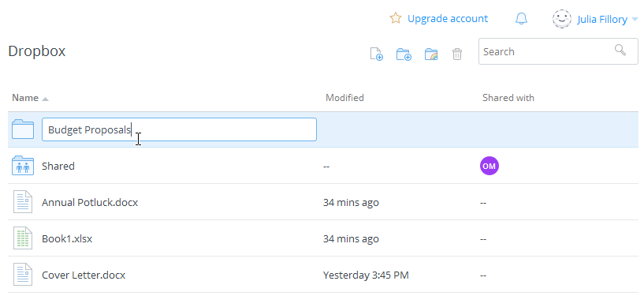Open the notifications bell
The height and width of the screenshot is (296, 644).
pos(521,18)
